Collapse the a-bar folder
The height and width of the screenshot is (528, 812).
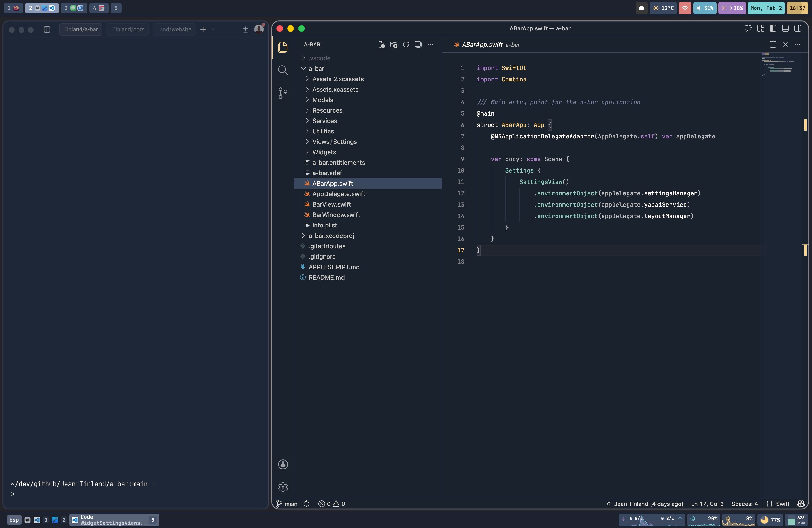tap(316, 69)
